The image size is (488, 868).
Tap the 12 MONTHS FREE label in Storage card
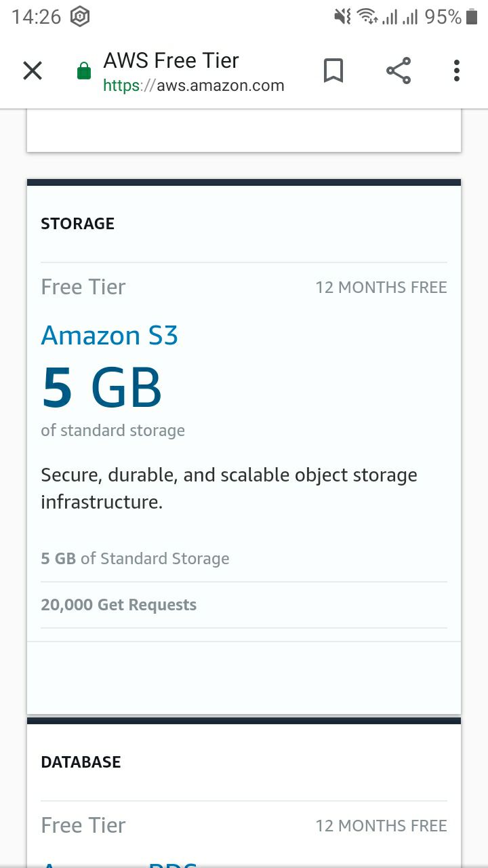tap(381, 288)
